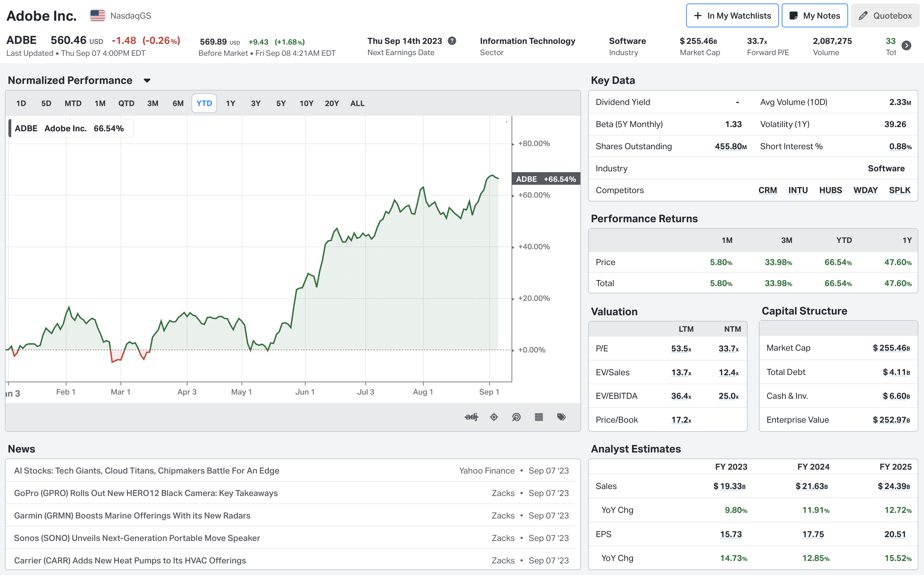Select the 20Y time range

pyautogui.click(x=332, y=104)
